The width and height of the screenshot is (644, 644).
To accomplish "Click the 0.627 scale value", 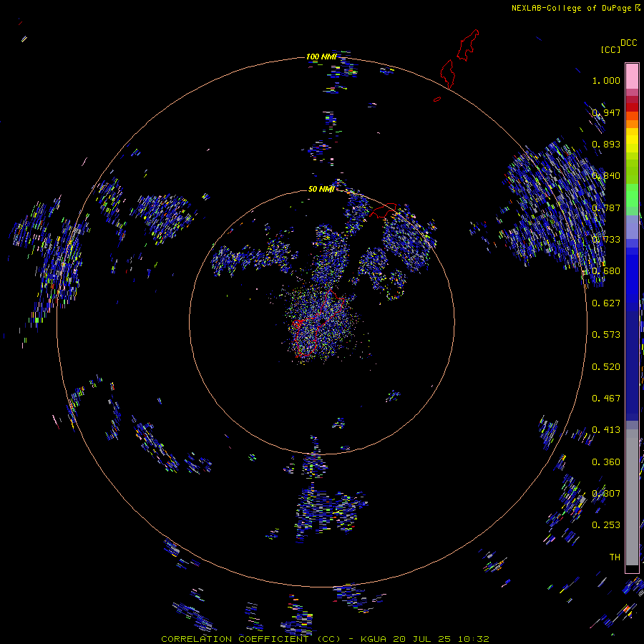I will 606,303.
